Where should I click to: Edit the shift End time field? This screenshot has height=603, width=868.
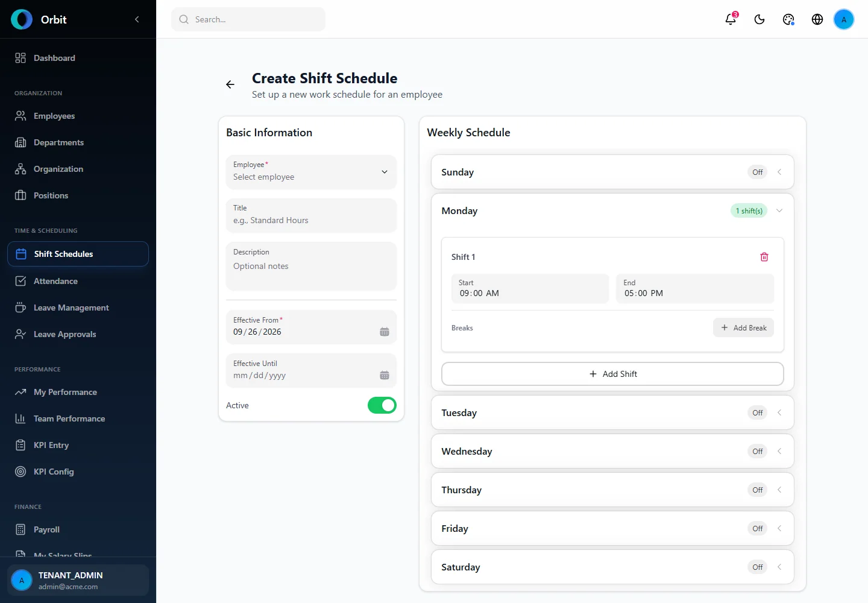[x=695, y=288]
